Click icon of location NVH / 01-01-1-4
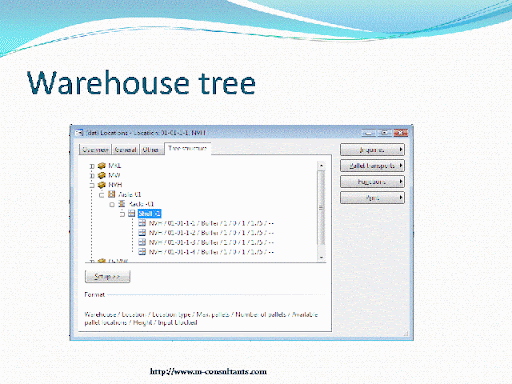This screenshot has height=384, width=512. pos(142,252)
